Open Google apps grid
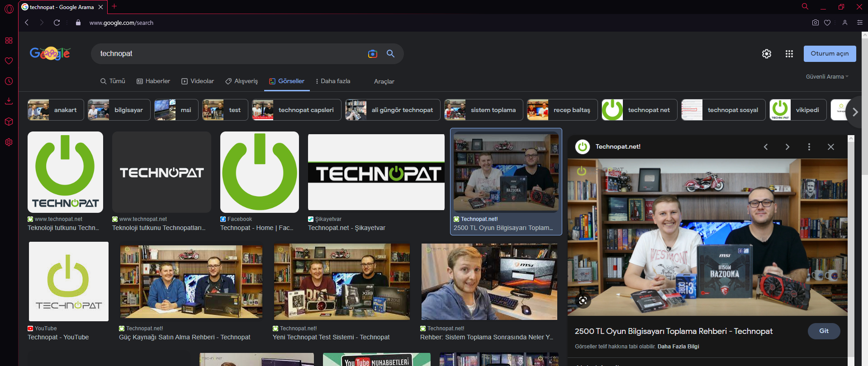The image size is (868, 366). tap(789, 54)
